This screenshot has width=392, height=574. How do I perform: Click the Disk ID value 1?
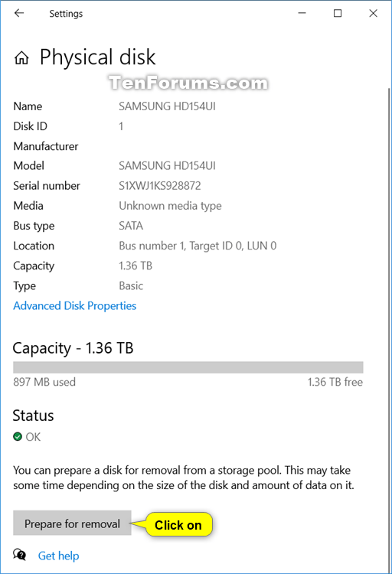[121, 126]
